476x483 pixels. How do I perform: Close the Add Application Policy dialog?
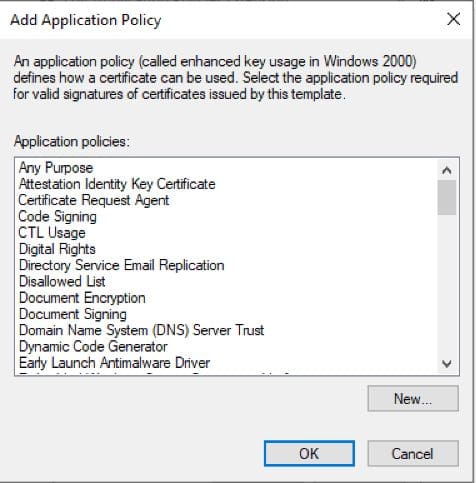click(454, 19)
